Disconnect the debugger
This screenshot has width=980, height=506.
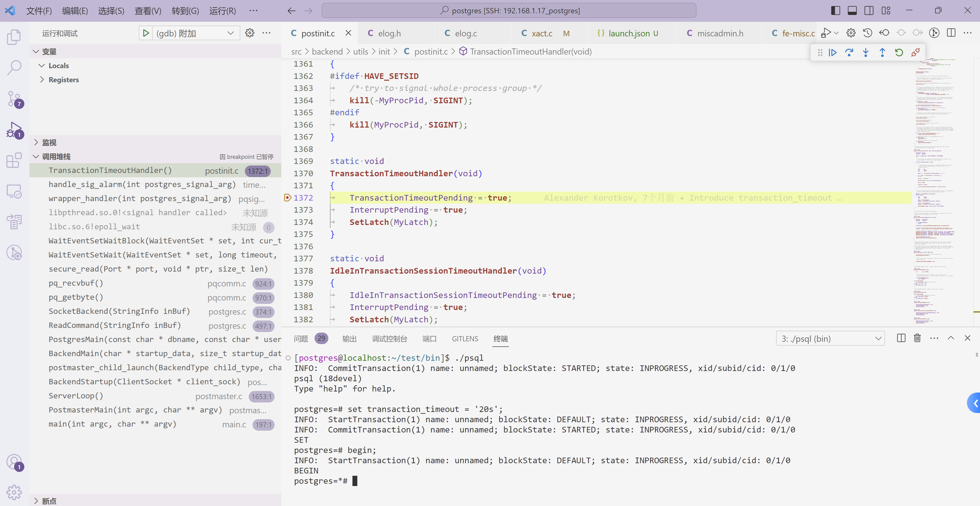(x=915, y=53)
